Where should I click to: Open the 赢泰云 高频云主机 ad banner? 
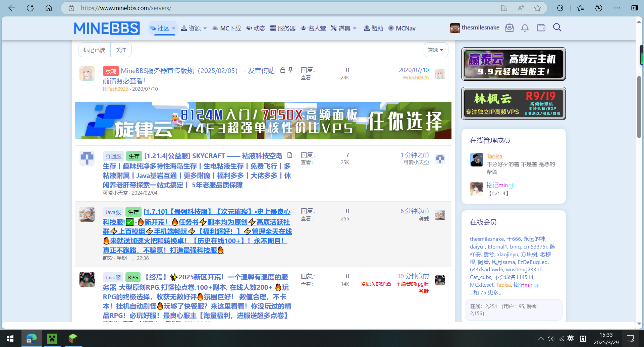click(514, 64)
